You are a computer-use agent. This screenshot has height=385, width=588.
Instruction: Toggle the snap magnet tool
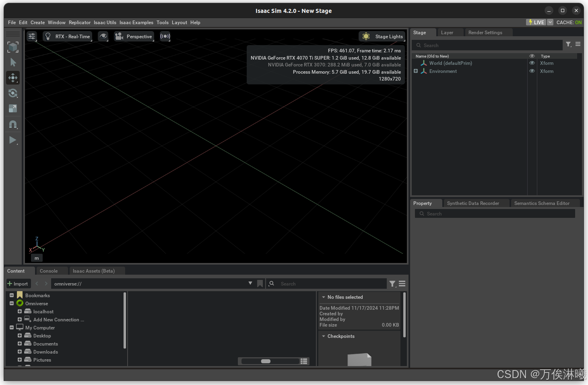[x=13, y=124]
